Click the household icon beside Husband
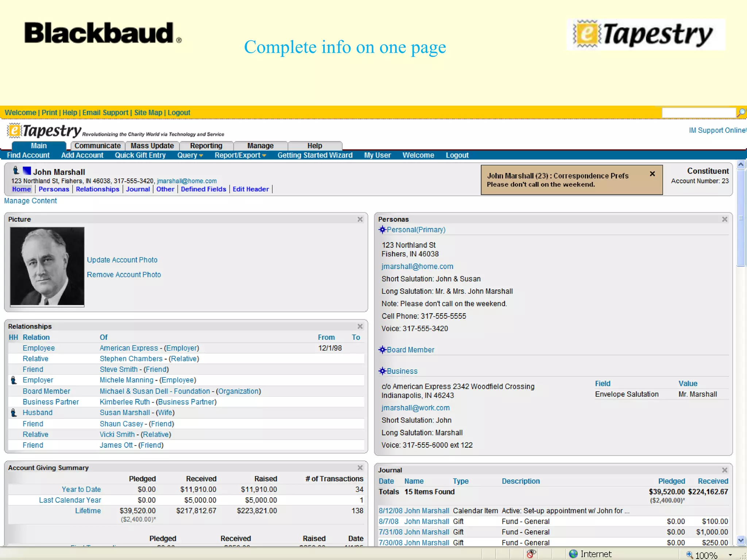The height and width of the screenshot is (560, 747). click(x=13, y=413)
